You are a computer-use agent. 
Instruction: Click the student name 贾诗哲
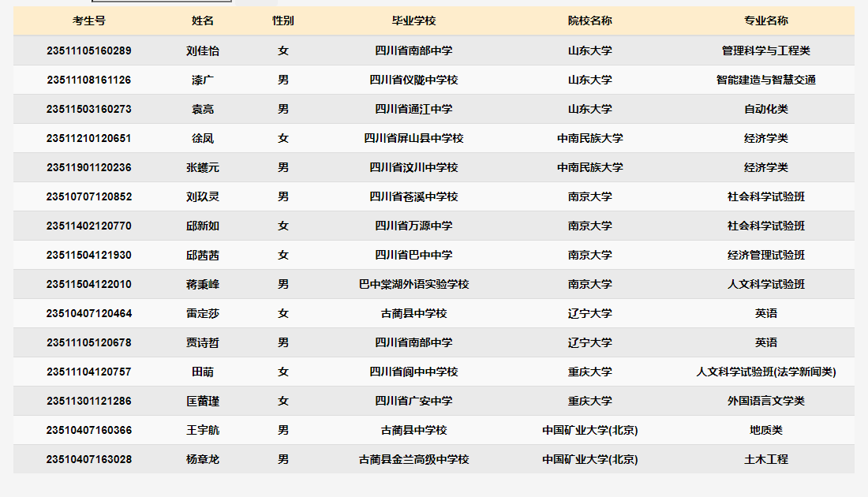click(x=203, y=343)
